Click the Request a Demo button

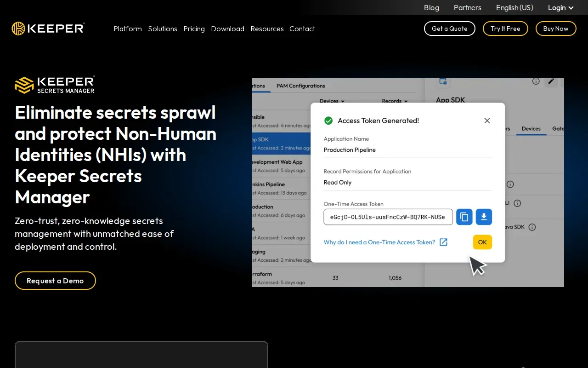pos(55,281)
